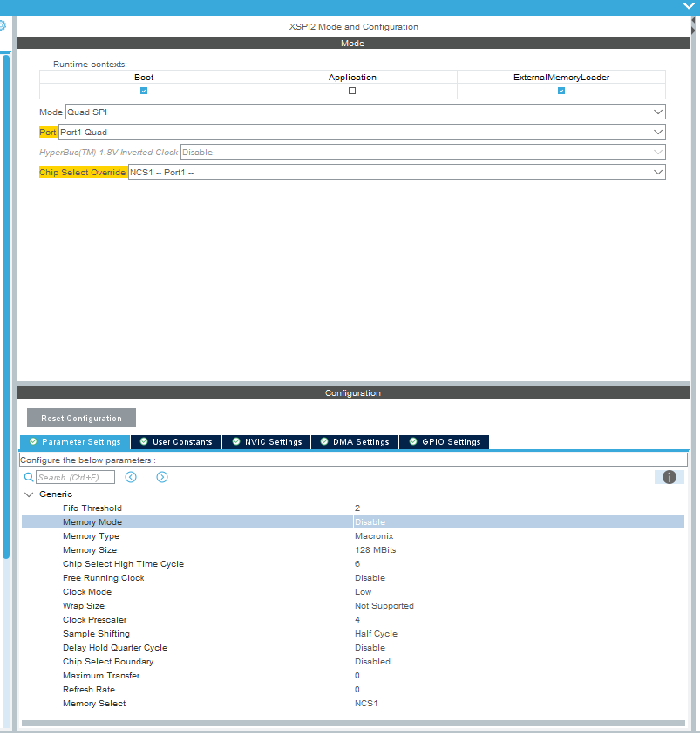The image size is (700, 736).
Task: Open the Port dropdown showing Port1 Quad
Action: tap(362, 132)
